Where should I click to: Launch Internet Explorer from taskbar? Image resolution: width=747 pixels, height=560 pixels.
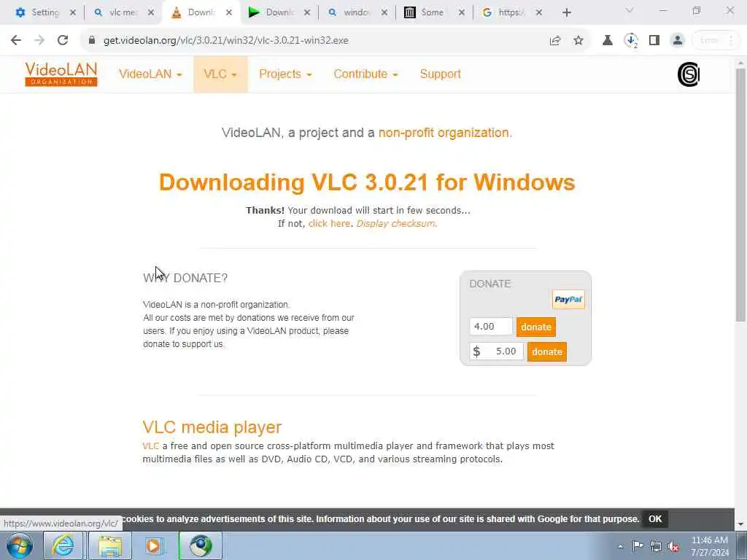pos(63,545)
